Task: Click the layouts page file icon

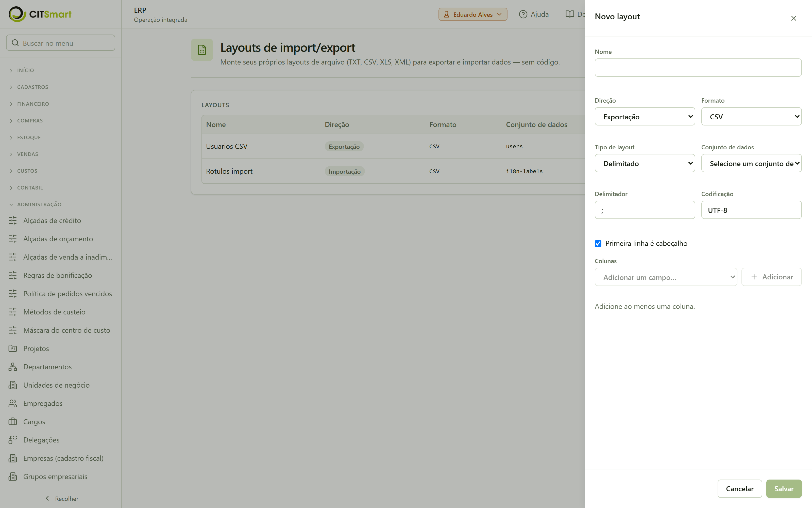Action: 202,50
